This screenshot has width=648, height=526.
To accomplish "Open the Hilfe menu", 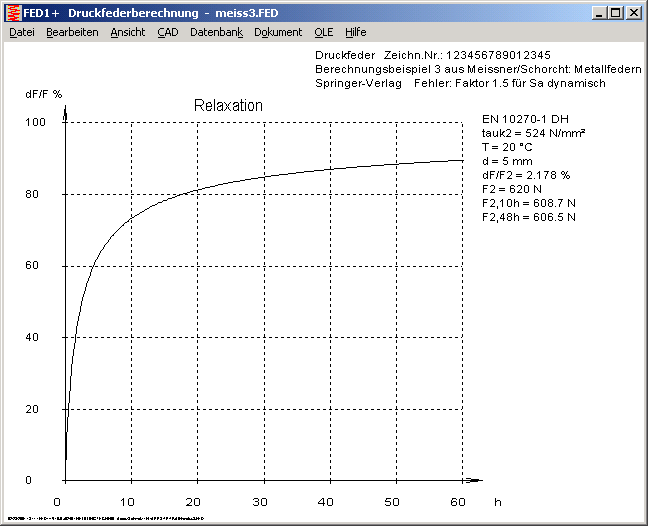I will click(x=356, y=32).
